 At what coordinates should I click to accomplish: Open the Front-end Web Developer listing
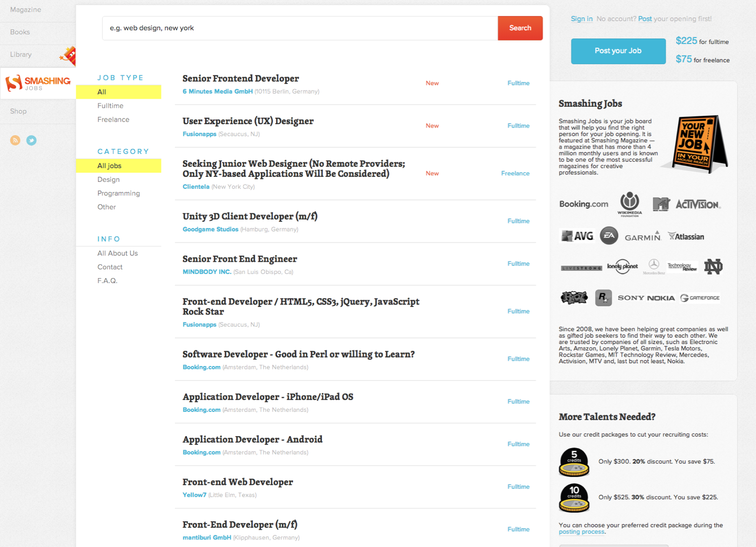[x=238, y=482]
